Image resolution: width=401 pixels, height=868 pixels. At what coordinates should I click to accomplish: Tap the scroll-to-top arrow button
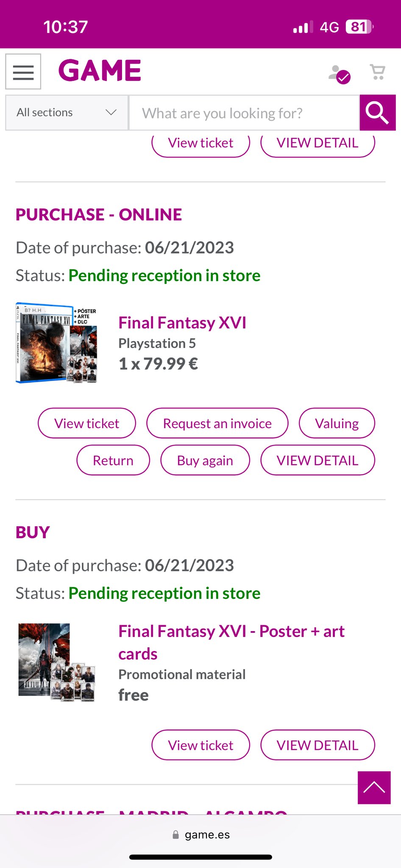[x=374, y=787]
